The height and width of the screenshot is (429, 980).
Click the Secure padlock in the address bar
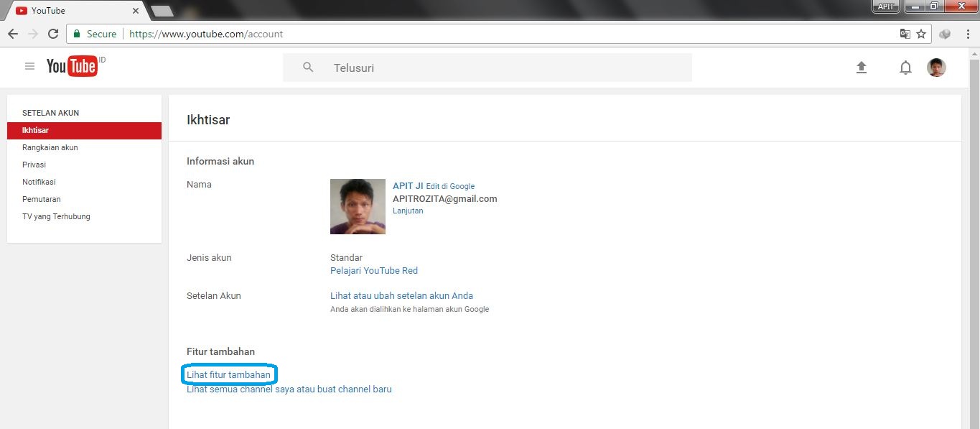click(76, 33)
